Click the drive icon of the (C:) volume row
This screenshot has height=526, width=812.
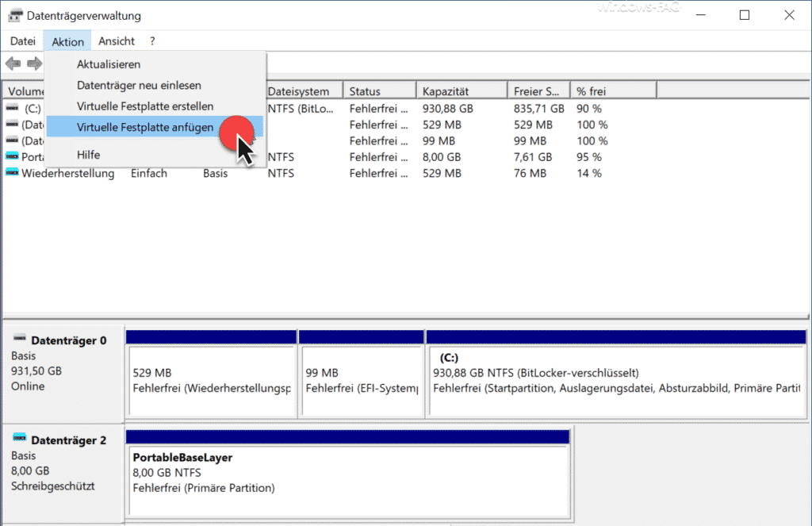[12, 109]
